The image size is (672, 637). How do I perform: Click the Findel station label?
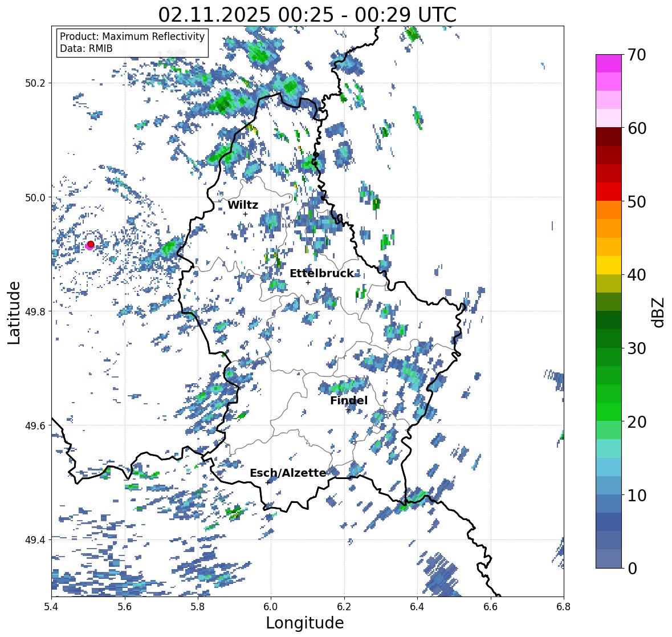pos(349,400)
